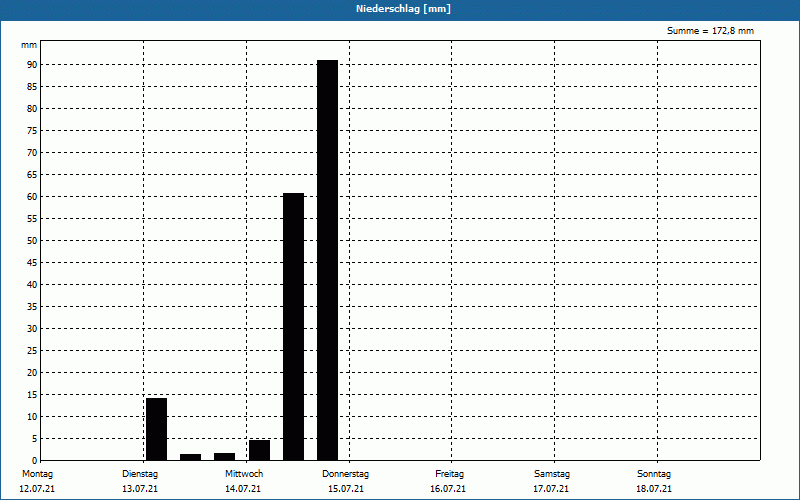This screenshot has width=800, height=500.
Task: Click the date '18.07.21'
Action: [x=654, y=489]
